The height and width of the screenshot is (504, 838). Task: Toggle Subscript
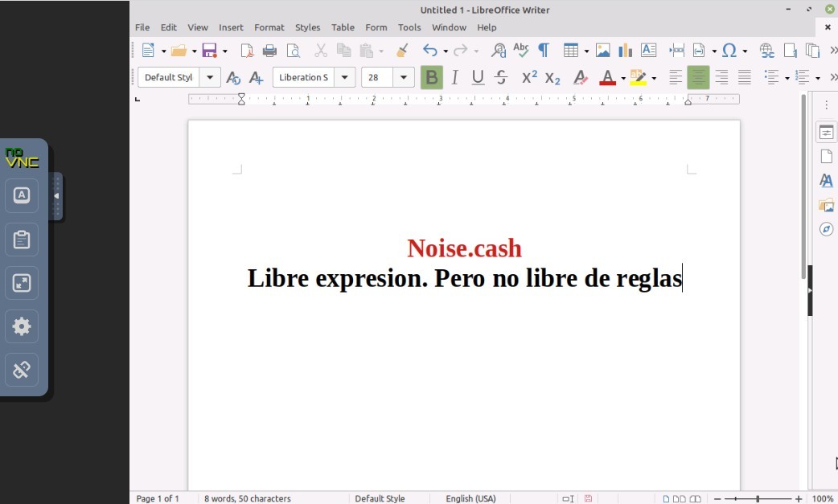point(553,79)
